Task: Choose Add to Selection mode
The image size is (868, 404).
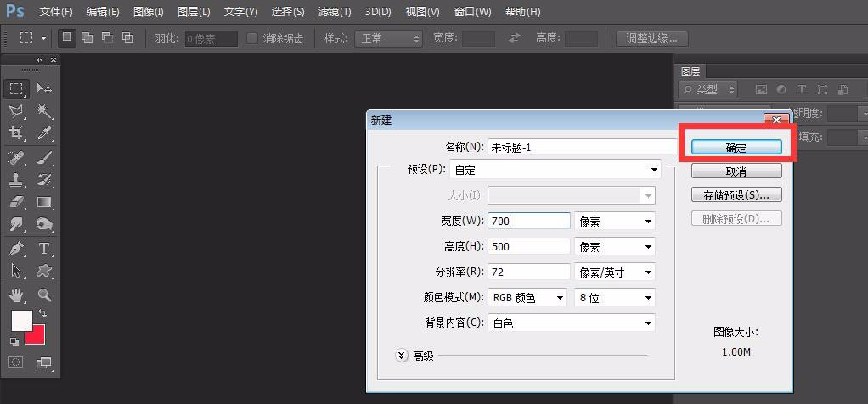Action: click(87, 37)
